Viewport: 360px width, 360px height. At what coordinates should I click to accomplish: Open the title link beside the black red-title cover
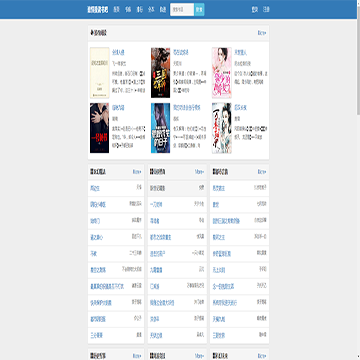point(118,108)
